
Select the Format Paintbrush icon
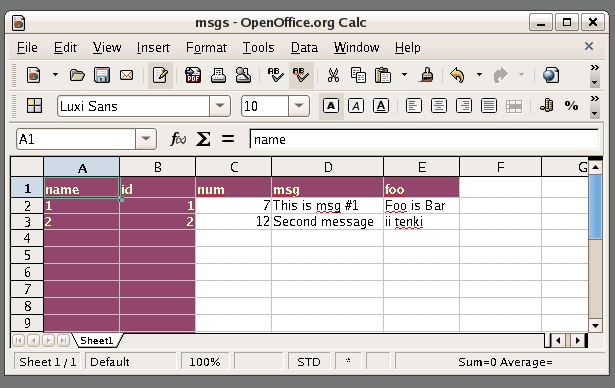click(427, 75)
